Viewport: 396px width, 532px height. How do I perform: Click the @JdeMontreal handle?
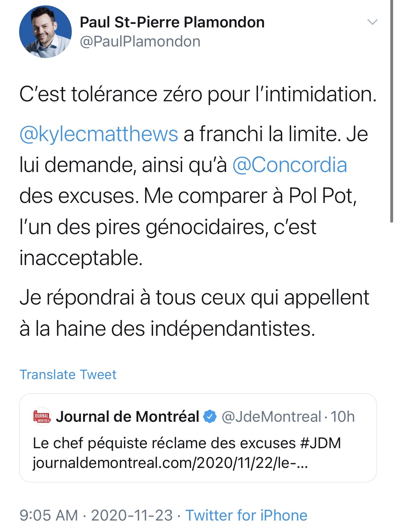[271, 417]
